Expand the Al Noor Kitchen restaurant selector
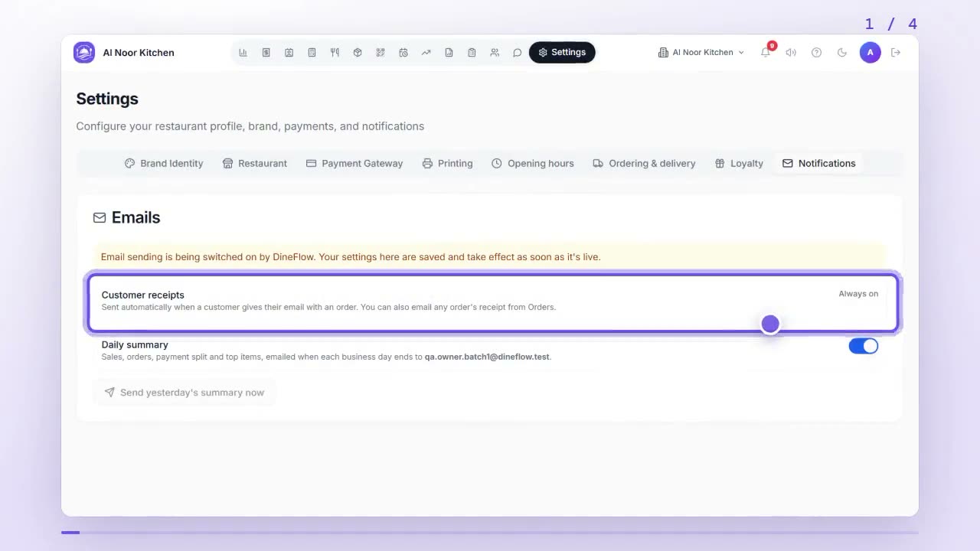The image size is (980, 551). click(x=701, y=53)
